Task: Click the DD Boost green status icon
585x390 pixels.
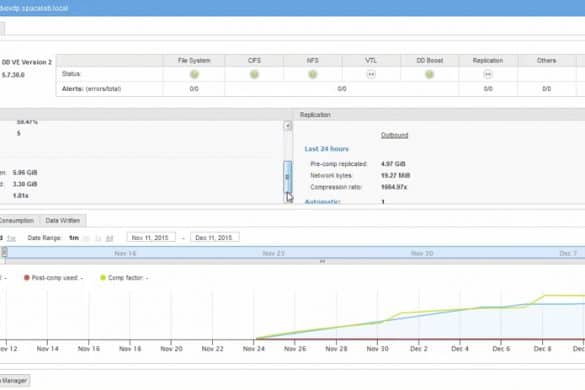Action: 429,74
